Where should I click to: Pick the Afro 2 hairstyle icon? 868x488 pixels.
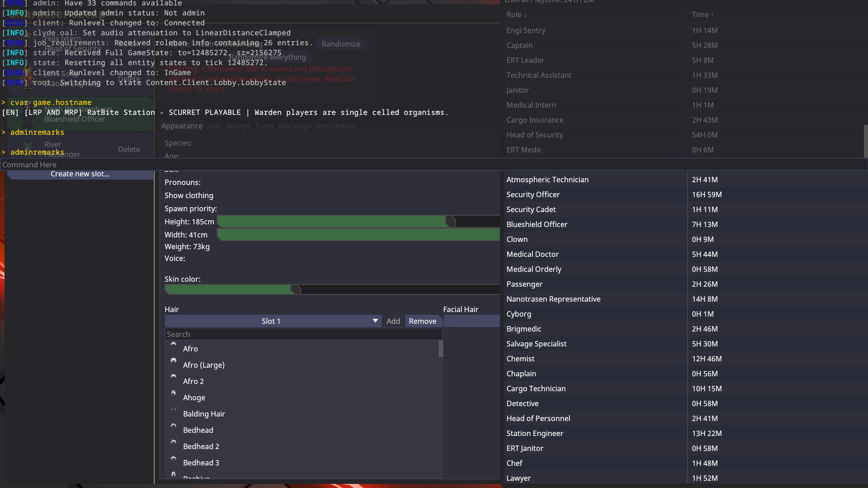click(x=173, y=378)
